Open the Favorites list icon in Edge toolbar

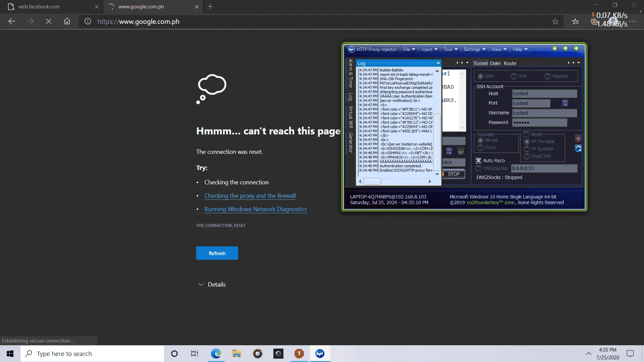pos(576,21)
